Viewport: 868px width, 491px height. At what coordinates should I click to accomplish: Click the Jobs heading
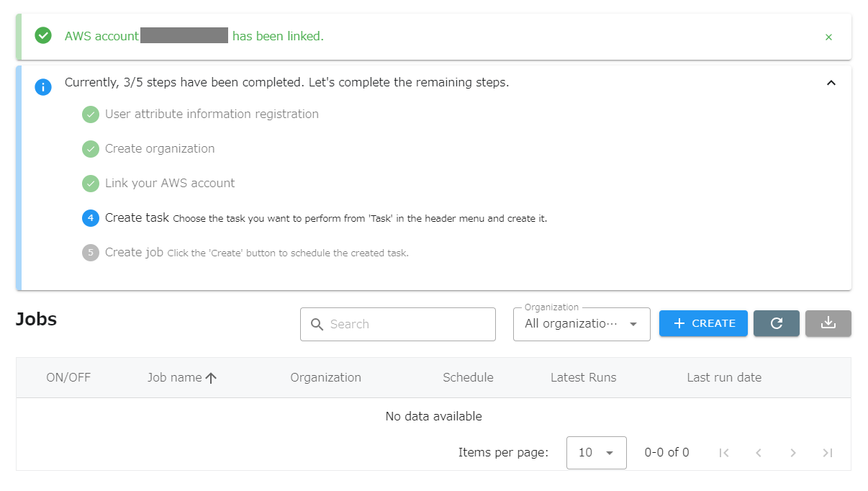pos(36,319)
